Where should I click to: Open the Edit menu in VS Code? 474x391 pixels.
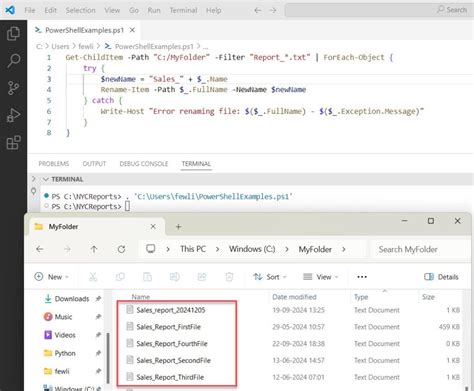(51, 10)
